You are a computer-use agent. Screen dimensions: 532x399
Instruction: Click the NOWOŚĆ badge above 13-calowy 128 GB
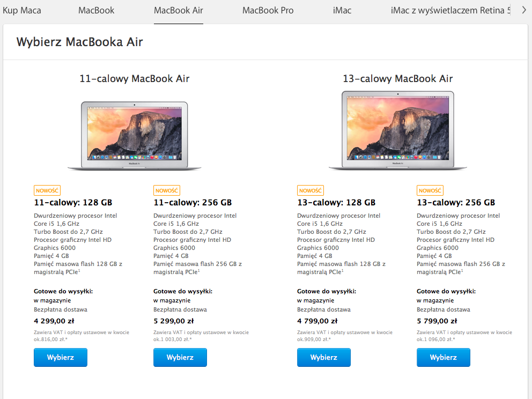click(311, 190)
